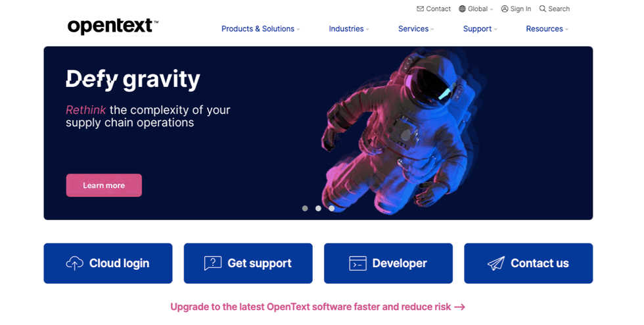The width and height of the screenshot is (644, 325).
Task: Open the Developer tile
Action: point(388,263)
